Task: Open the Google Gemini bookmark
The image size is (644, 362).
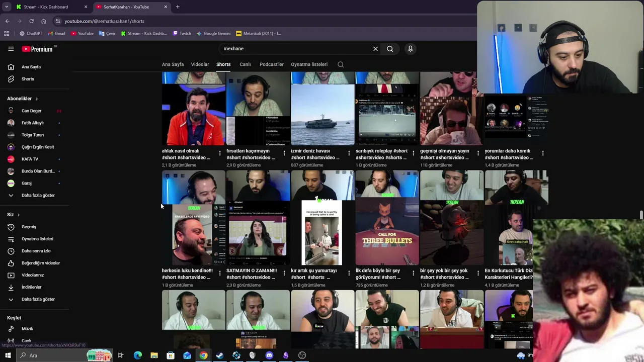Action: (x=213, y=34)
